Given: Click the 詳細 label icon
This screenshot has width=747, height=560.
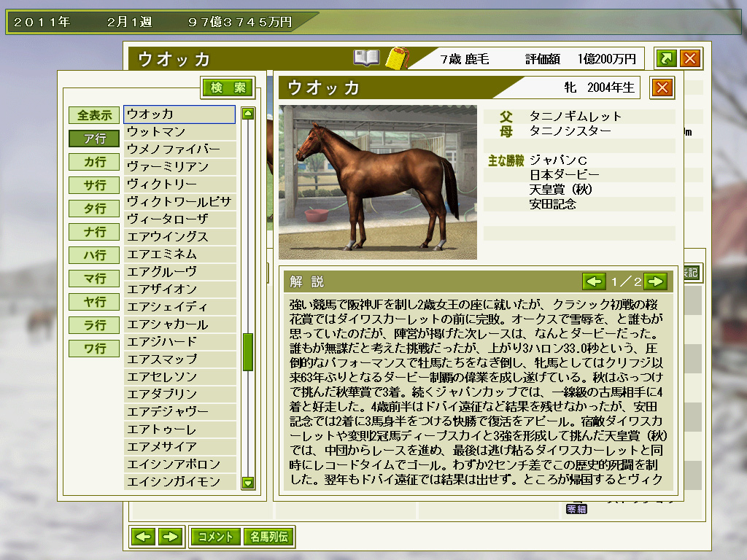Looking at the screenshot, I should (x=576, y=509).
